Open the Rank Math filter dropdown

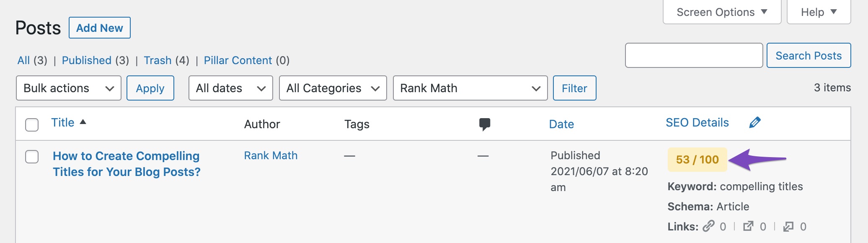point(470,88)
